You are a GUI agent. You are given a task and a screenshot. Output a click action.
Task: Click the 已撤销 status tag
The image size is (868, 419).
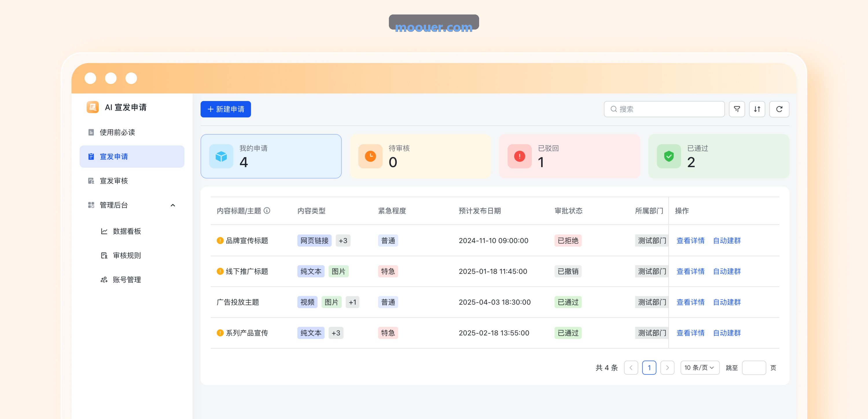click(x=568, y=271)
